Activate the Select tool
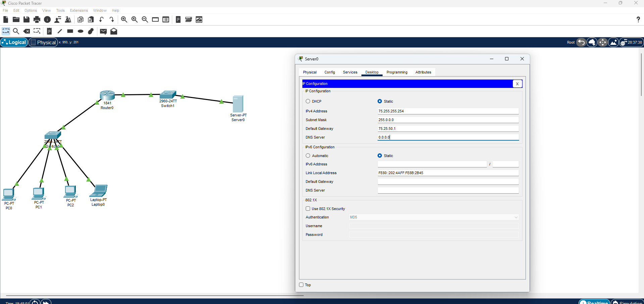 tap(6, 31)
